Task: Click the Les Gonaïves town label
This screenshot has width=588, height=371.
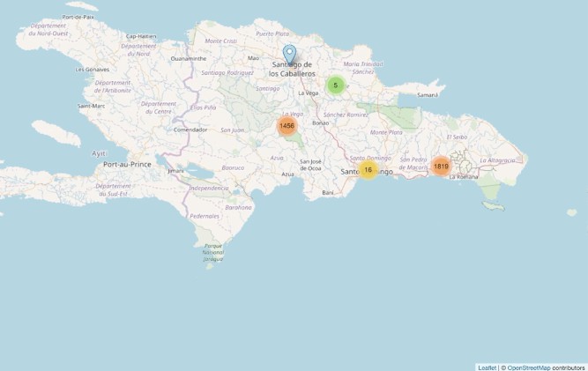Action: (x=93, y=69)
